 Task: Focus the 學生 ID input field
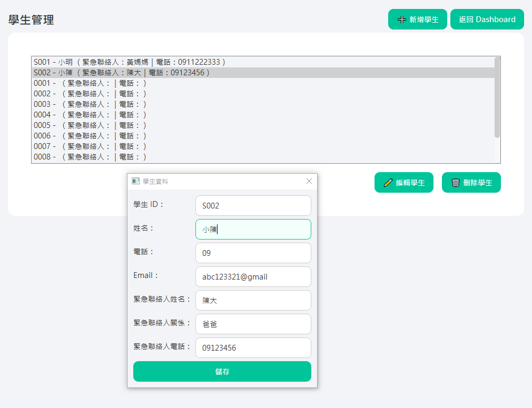tap(253, 205)
